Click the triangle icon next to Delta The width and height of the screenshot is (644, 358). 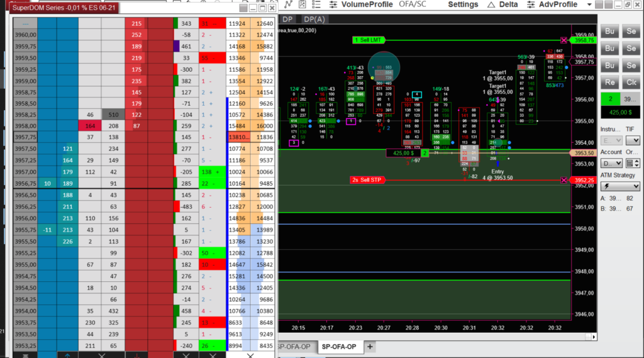491,4
